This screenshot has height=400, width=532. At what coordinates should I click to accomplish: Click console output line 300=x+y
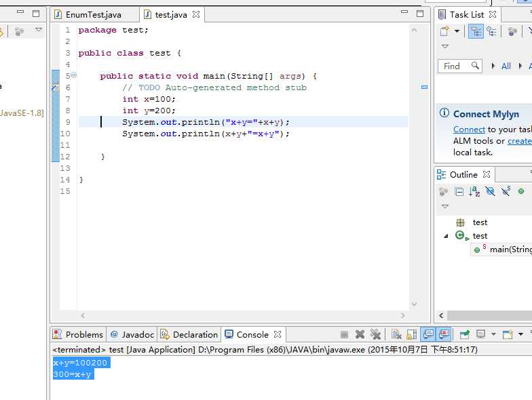(x=73, y=374)
